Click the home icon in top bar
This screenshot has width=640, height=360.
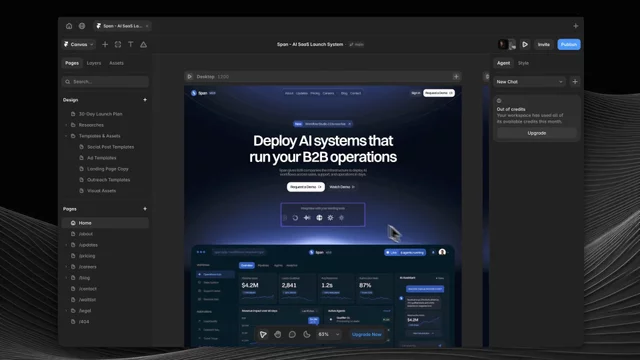pos(69,26)
